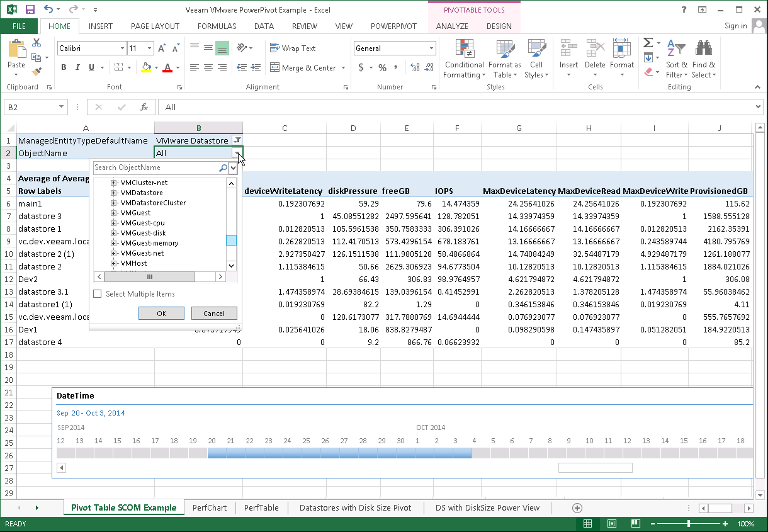The height and width of the screenshot is (532, 768).
Task: Apply the red Font Color
Action: point(167,68)
